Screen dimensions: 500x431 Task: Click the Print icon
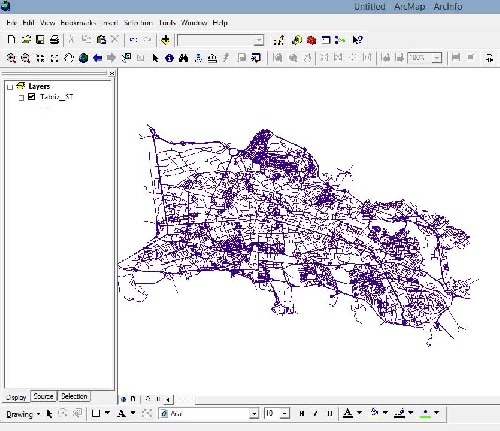[x=54, y=40]
